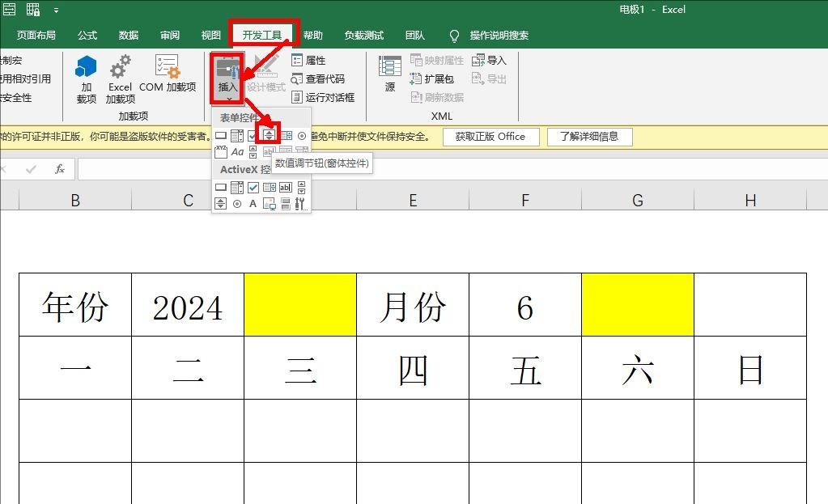
Task: Switch to 公式 tab
Action: [x=87, y=36]
